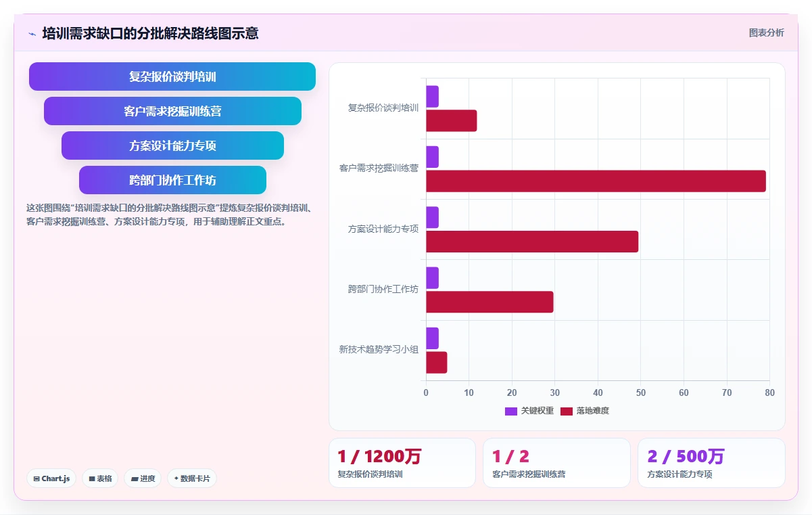Screen dimensions: 812x515
Task: Toggle the 落地难度 legend series
Action: 585,411
